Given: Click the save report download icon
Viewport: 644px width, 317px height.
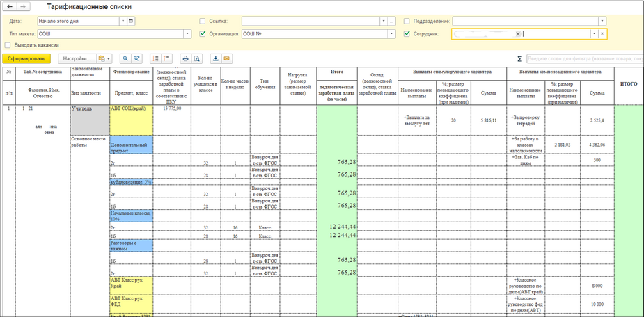Looking at the screenshot, I should tap(216, 59).
